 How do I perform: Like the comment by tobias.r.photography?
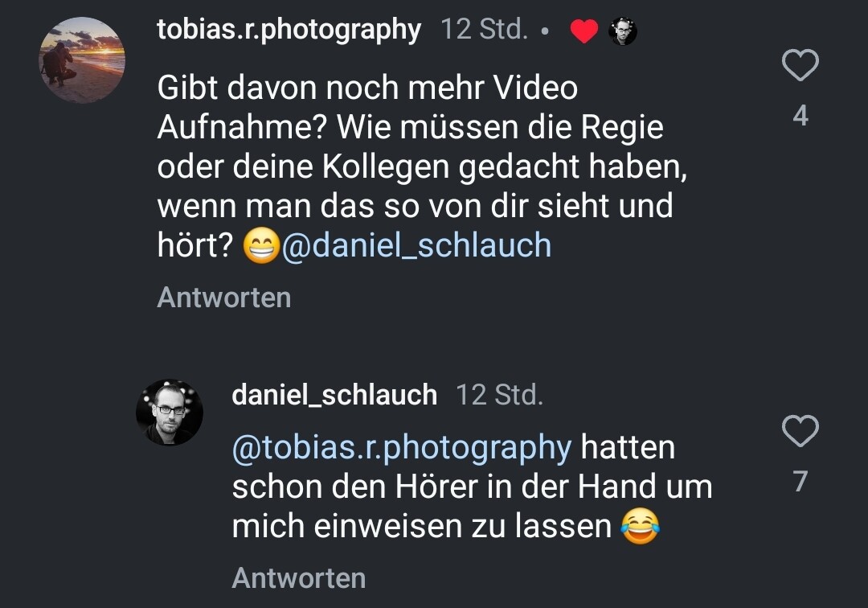800,66
